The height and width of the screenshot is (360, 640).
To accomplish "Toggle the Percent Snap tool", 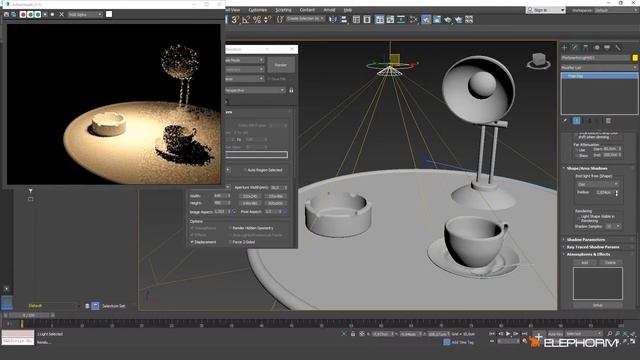I will pos(257,19).
